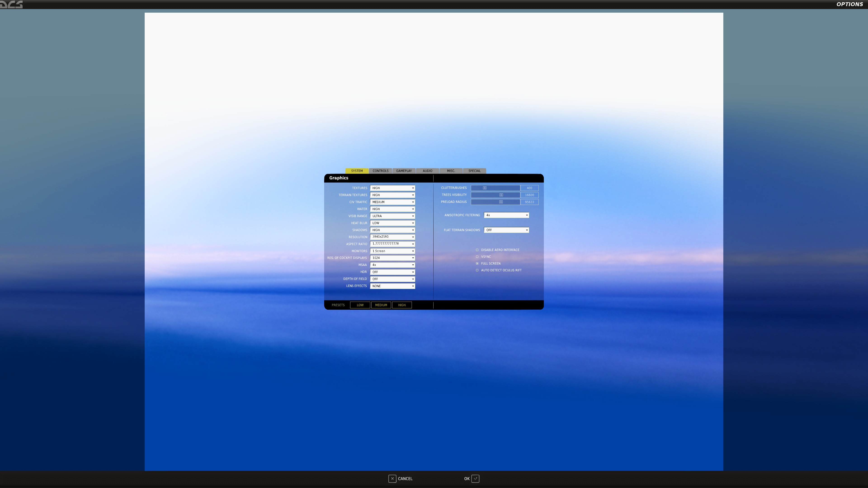The width and height of the screenshot is (868, 488).
Task: Open the Resolution dropdown
Action: click(393, 237)
